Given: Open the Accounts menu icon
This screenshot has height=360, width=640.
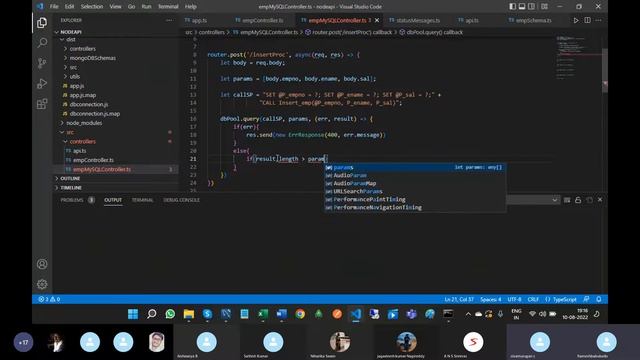Looking at the screenshot, I should pyautogui.click(x=42, y=264).
